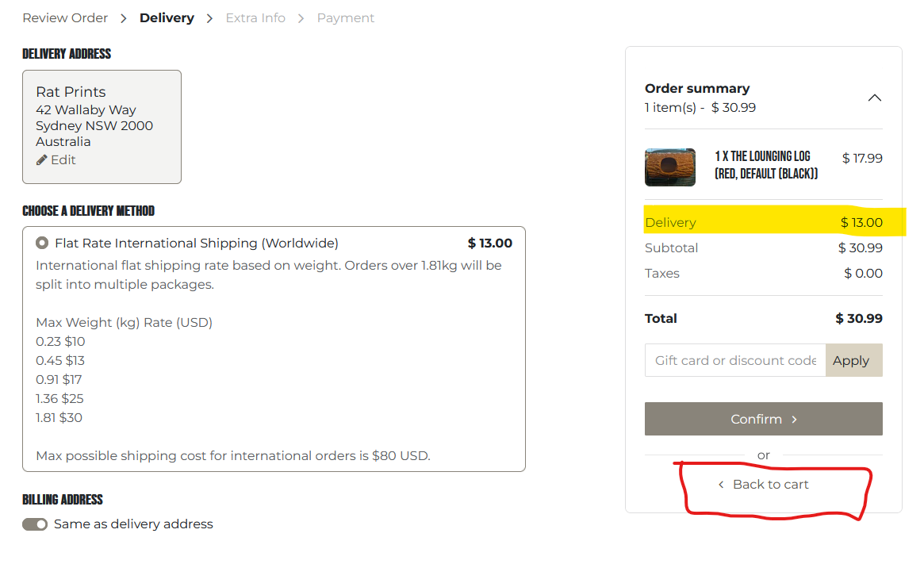The width and height of the screenshot is (924, 564).
Task: Click chevron between Extra Info and Payment
Action: 301,18
